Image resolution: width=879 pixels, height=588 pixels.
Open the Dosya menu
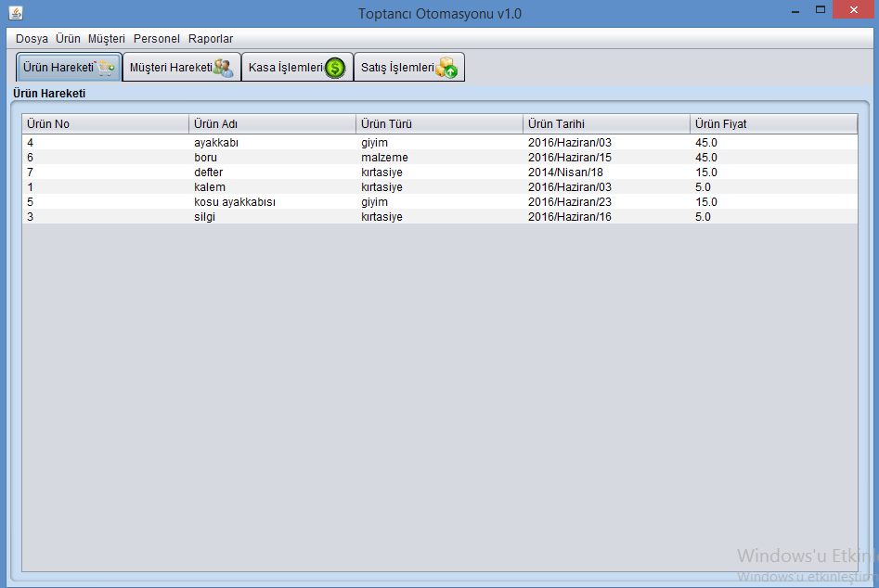coord(32,39)
